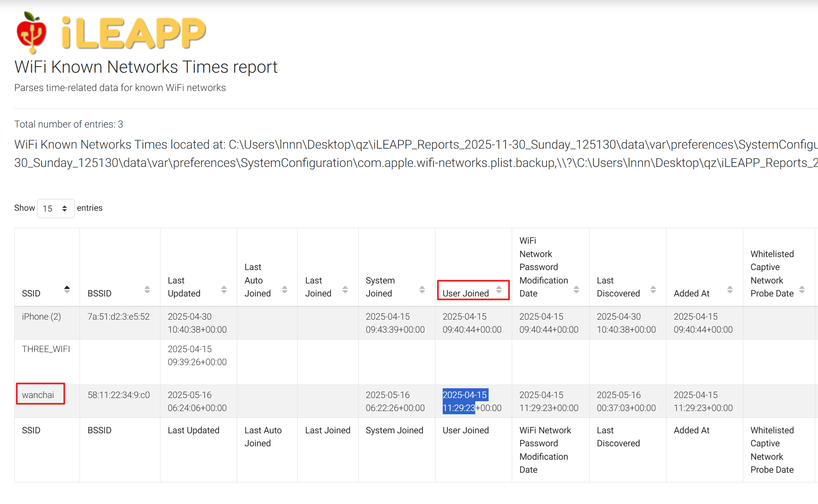The height and width of the screenshot is (504, 818).
Task: Click sort arrows in User Joined header
Action: point(499,290)
